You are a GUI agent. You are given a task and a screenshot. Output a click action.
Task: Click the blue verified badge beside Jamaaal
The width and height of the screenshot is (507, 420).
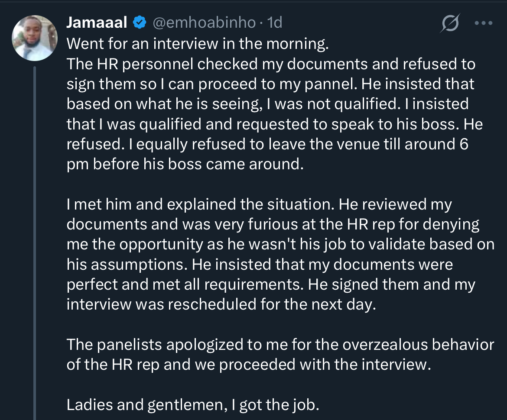click(140, 22)
